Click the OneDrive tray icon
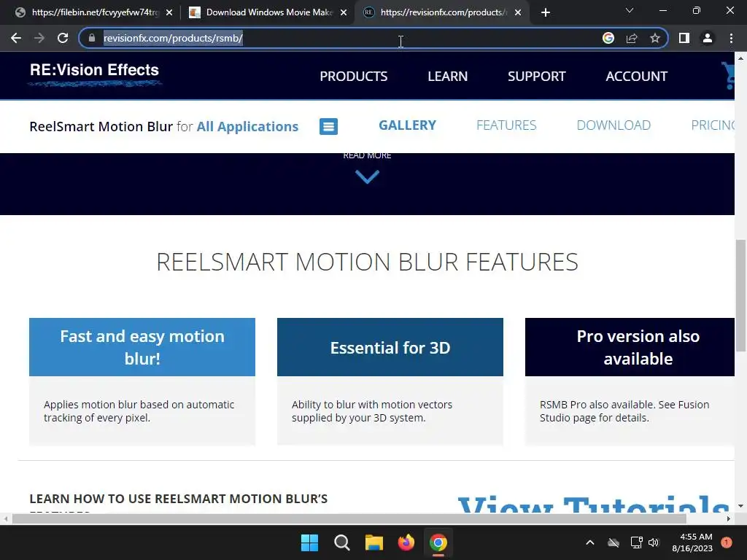This screenshot has width=747, height=560. click(614, 542)
